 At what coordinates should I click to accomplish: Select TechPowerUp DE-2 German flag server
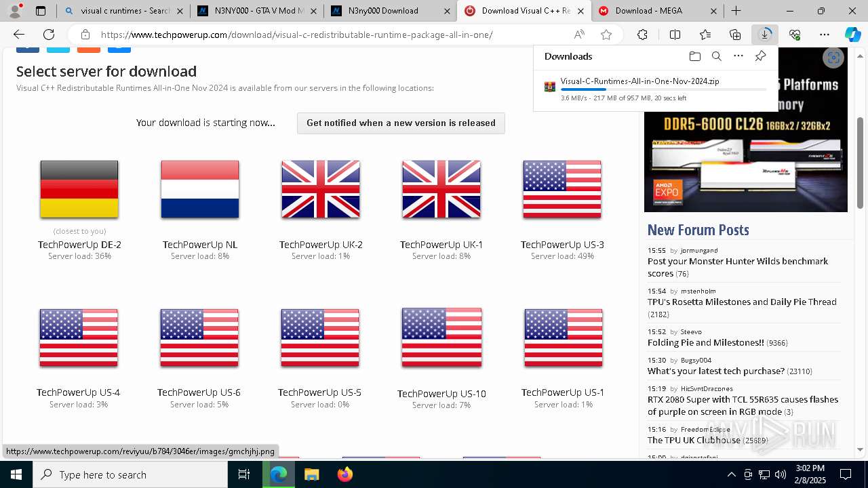[79, 189]
